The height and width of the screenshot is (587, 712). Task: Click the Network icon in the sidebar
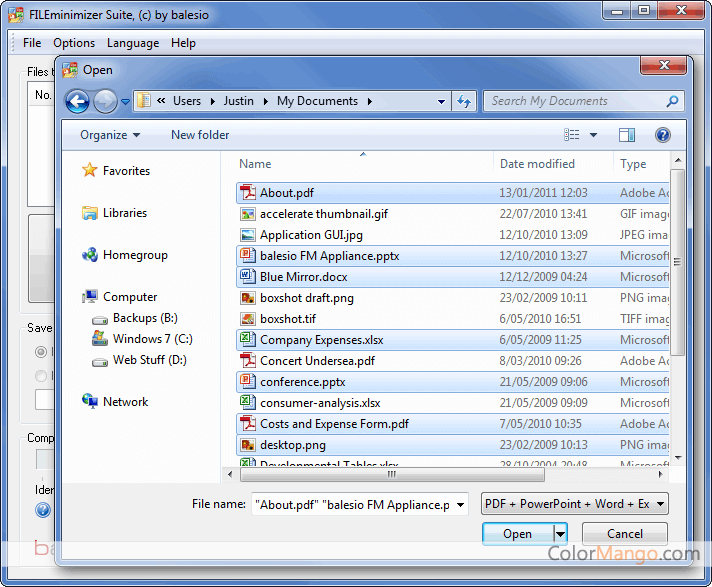(x=91, y=401)
